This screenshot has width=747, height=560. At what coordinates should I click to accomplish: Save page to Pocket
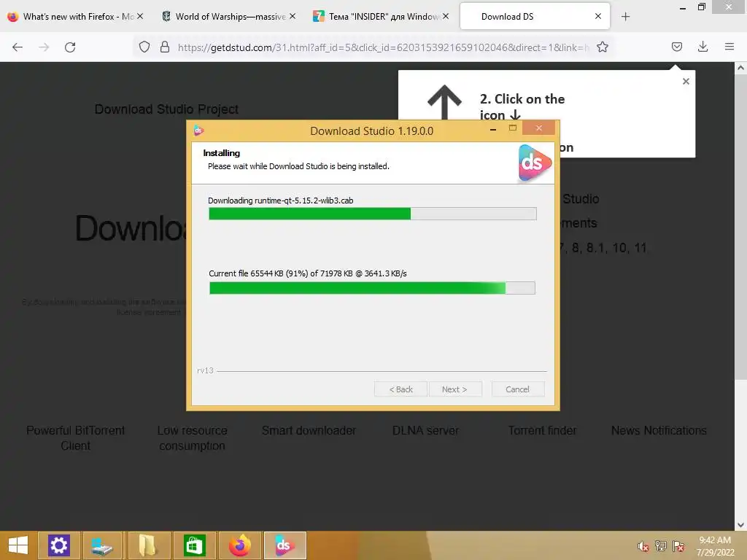pos(676,47)
